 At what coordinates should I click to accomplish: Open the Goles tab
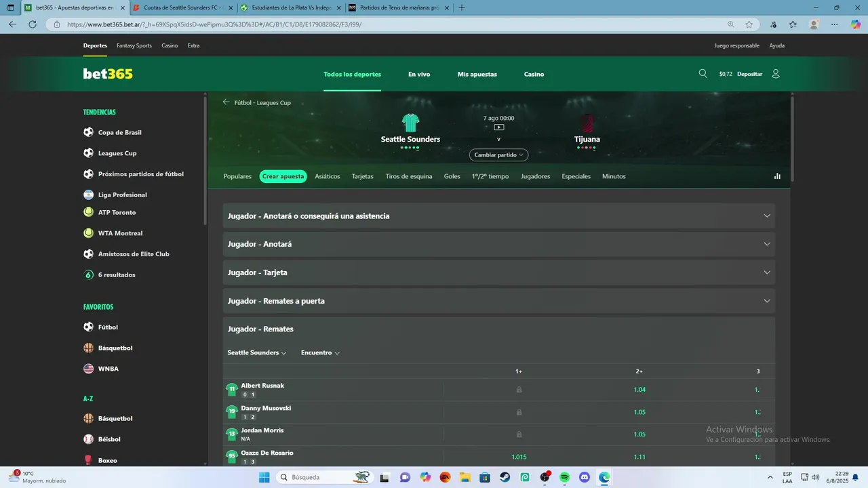click(452, 176)
